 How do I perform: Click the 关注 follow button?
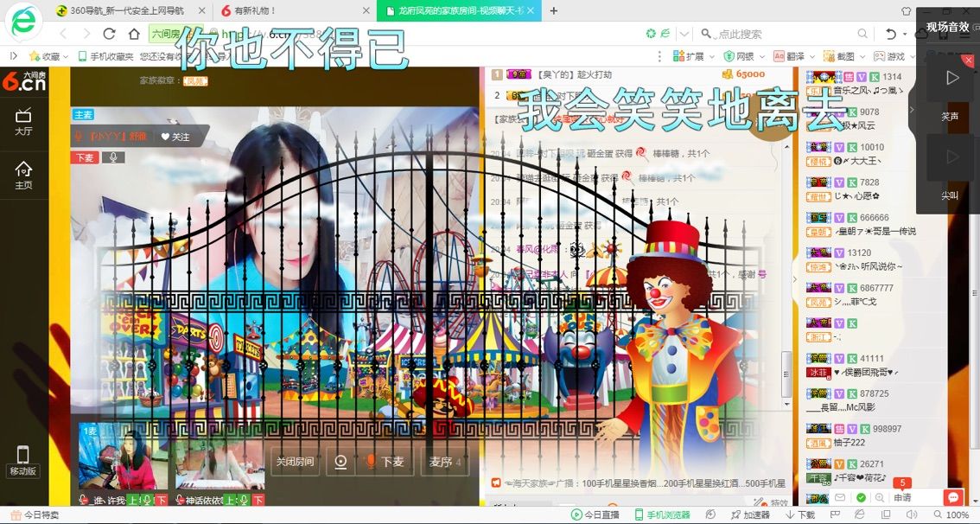175,137
